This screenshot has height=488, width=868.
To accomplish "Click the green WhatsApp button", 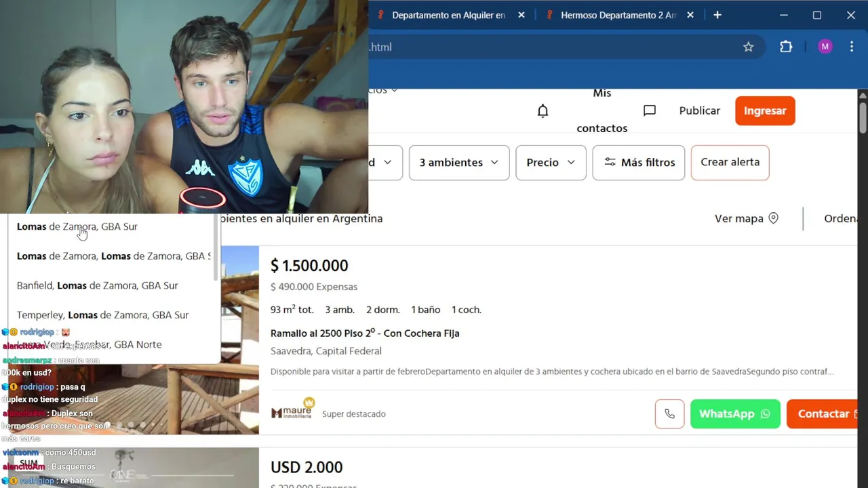I will click(x=735, y=414).
